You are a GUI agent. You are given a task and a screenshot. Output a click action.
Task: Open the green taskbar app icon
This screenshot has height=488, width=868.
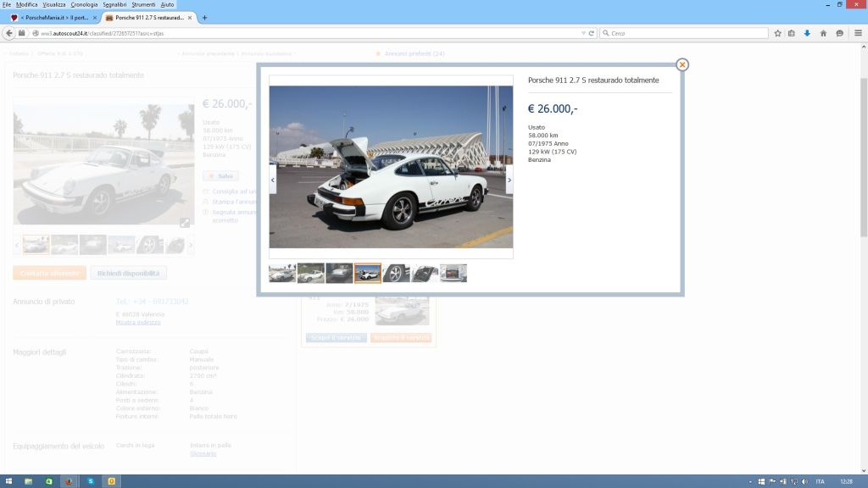pos(48,481)
